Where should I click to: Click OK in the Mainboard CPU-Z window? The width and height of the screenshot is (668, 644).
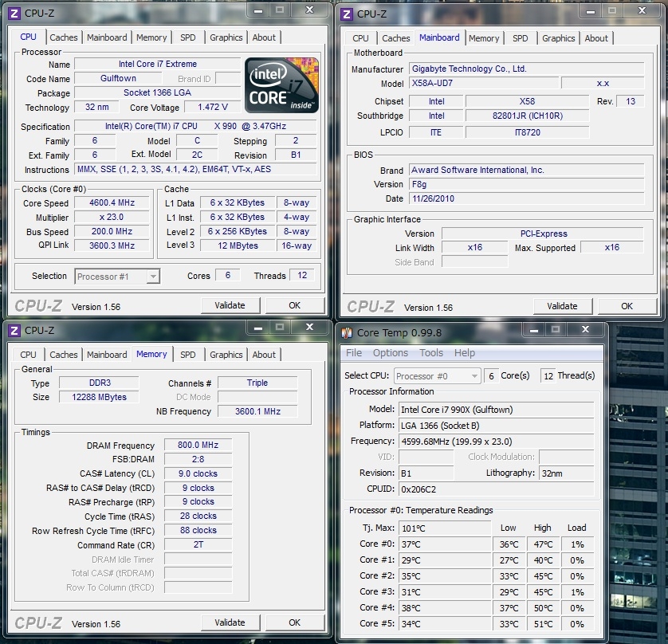click(627, 306)
